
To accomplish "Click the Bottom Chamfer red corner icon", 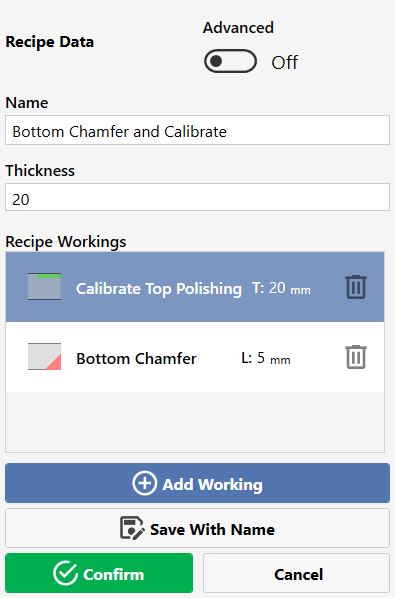I will coord(44,357).
